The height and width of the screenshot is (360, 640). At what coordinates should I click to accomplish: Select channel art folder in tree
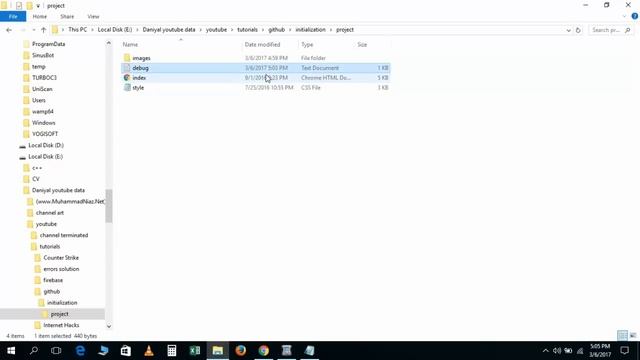pyautogui.click(x=49, y=213)
